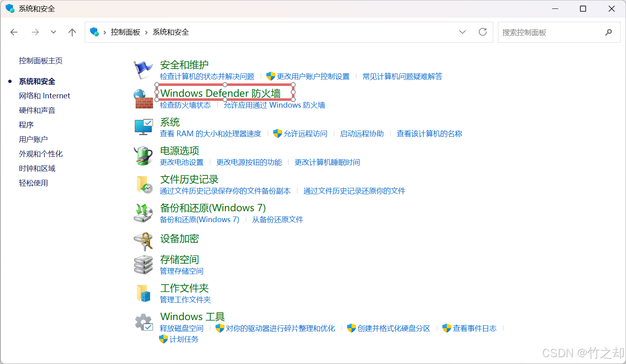Click 通过文件历史记录保存你的文件备份副本 link
Viewport: 626px width, 364px height.
pyautogui.click(x=225, y=191)
